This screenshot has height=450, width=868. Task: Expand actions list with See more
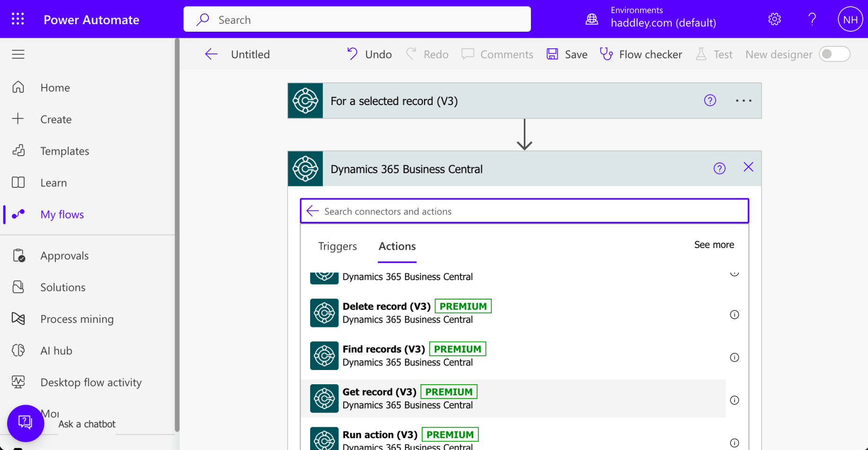click(714, 245)
